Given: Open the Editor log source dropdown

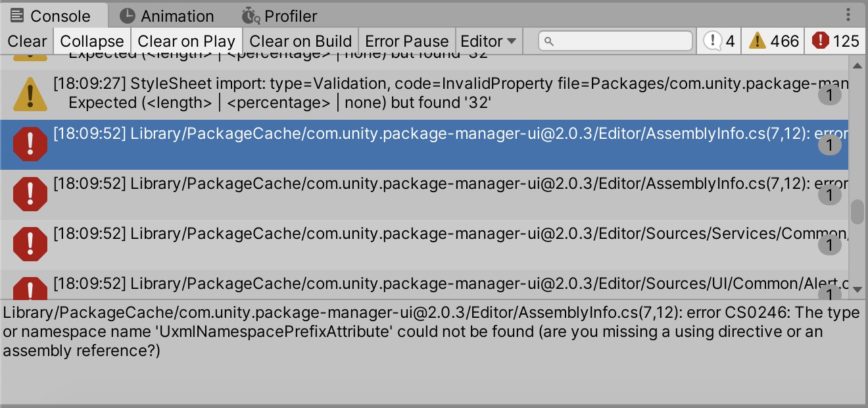Looking at the screenshot, I should (489, 40).
